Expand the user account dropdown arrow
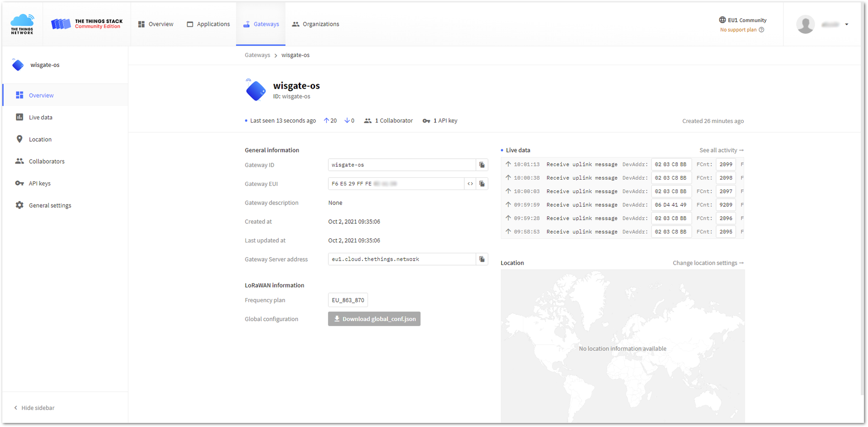 (x=847, y=24)
